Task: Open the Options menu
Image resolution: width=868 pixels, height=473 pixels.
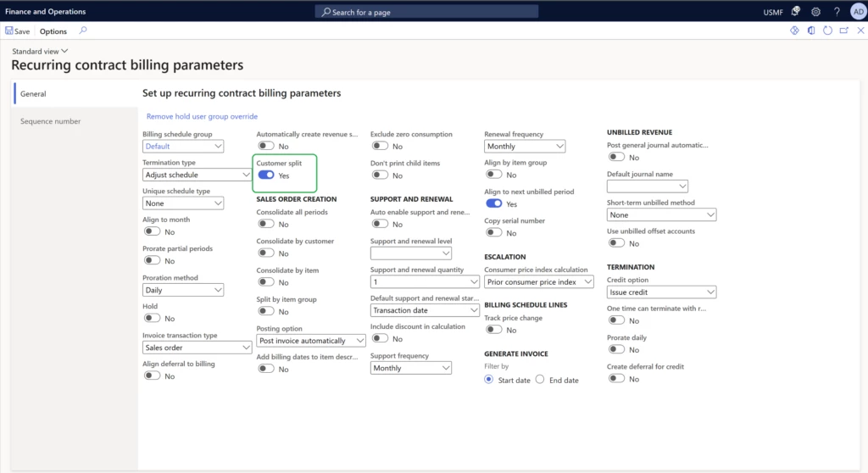Action: click(x=53, y=31)
